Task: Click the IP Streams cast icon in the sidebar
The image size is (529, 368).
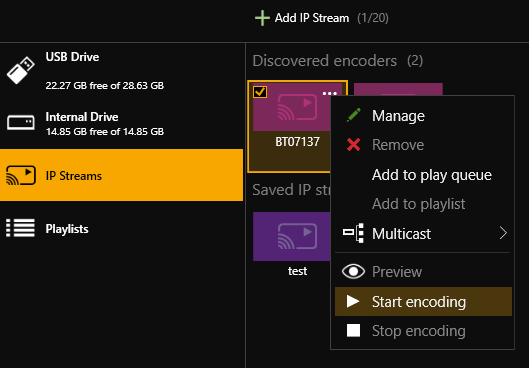Action: coord(21,175)
